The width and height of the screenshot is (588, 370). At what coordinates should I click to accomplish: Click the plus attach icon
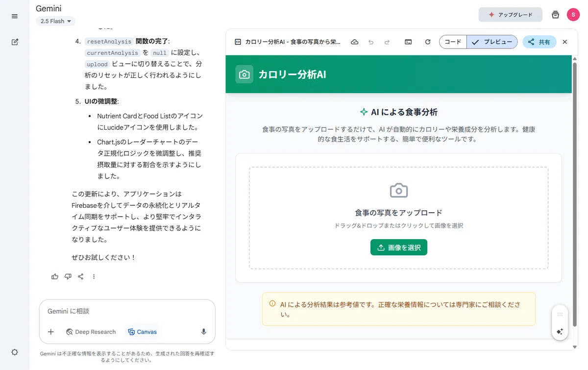tap(51, 332)
